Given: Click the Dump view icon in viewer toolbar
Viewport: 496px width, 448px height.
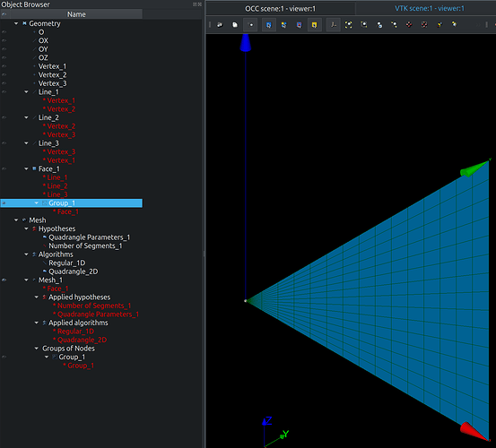Looking at the screenshot, I should [x=220, y=25].
